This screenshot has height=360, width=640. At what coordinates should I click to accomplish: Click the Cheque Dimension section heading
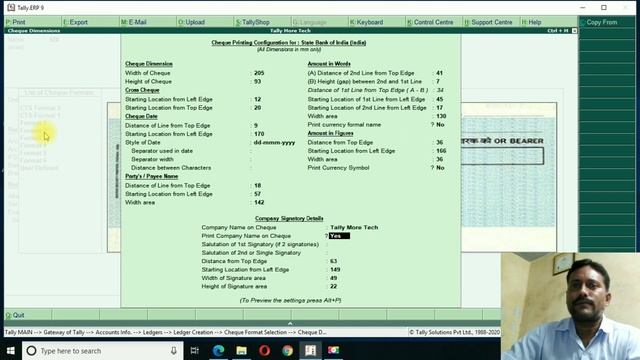[x=149, y=64]
